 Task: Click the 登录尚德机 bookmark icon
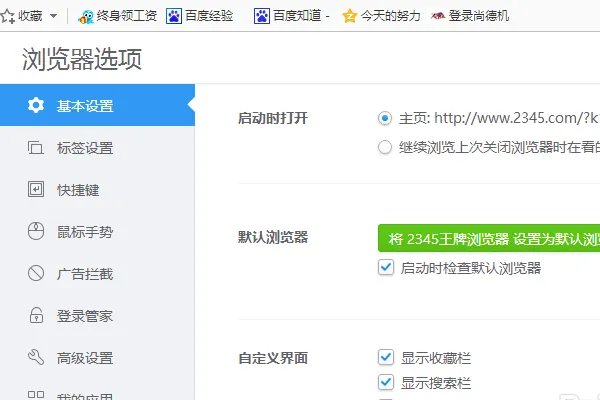(x=438, y=16)
